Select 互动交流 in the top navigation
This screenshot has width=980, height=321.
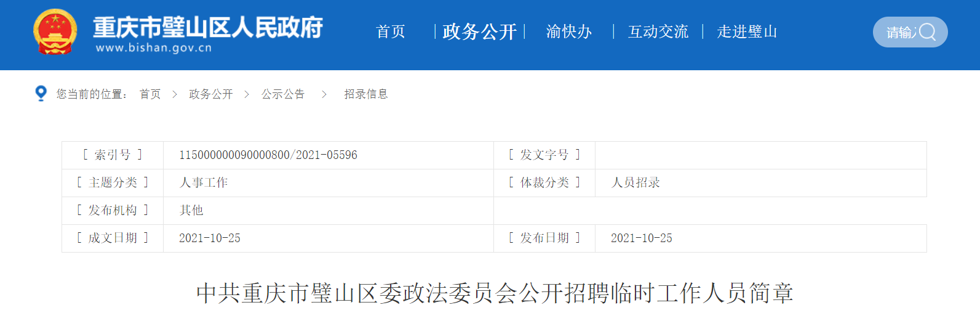click(x=658, y=31)
